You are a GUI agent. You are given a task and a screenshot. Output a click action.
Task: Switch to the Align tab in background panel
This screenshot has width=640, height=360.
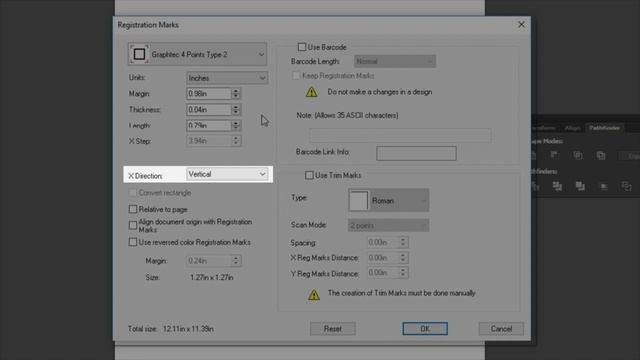tap(572, 128)
